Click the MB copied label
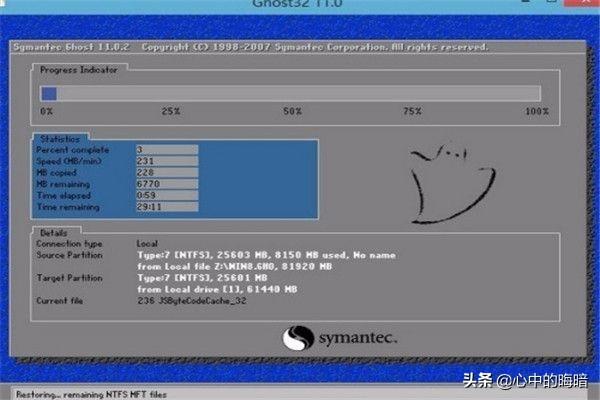Image resolution: width=600 pixels, height=400 pixels. (57, 173)
